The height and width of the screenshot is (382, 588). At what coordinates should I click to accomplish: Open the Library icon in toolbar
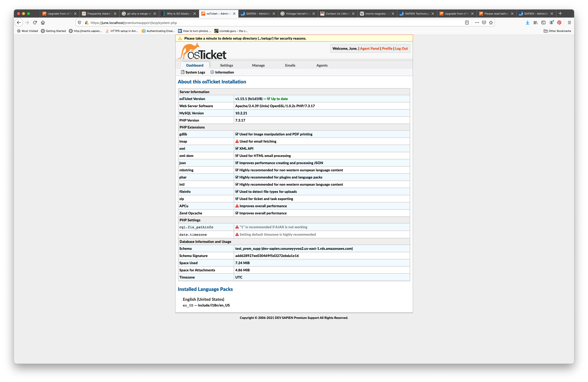(536, 23)
